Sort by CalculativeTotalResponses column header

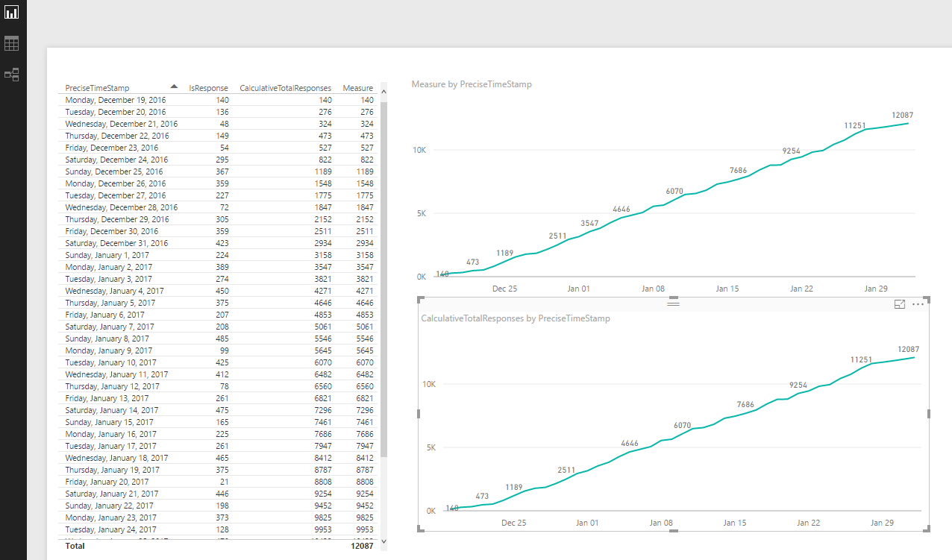[x=285, y=88]
